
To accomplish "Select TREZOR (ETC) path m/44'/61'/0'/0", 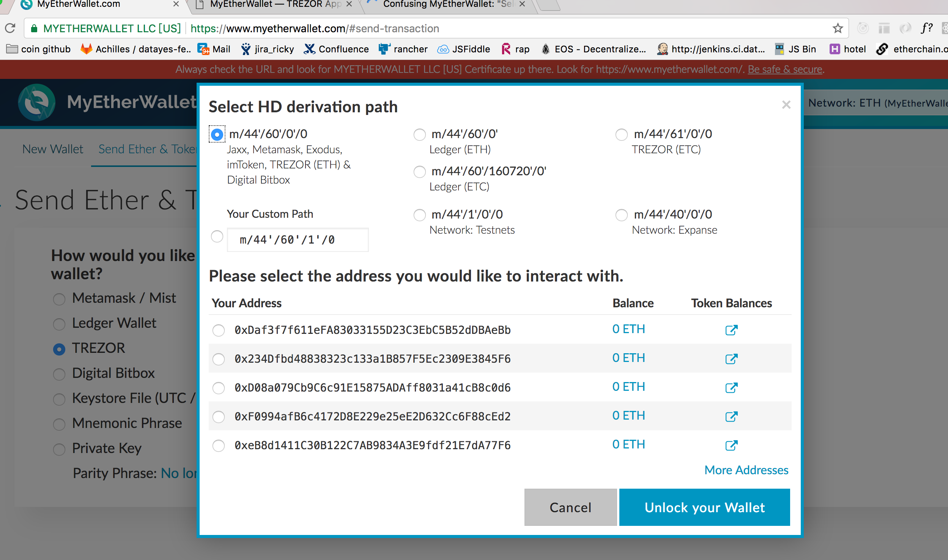I will [621, 134].
